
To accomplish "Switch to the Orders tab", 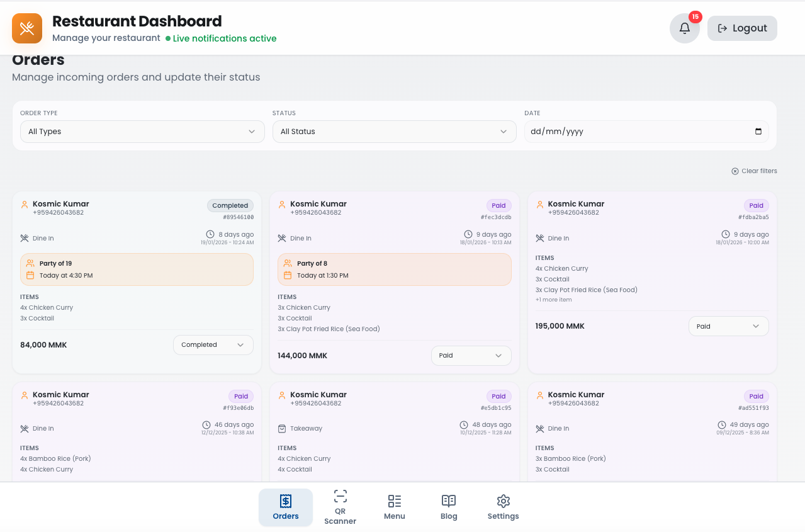I will pyautogui.click(x=285, y=507).
